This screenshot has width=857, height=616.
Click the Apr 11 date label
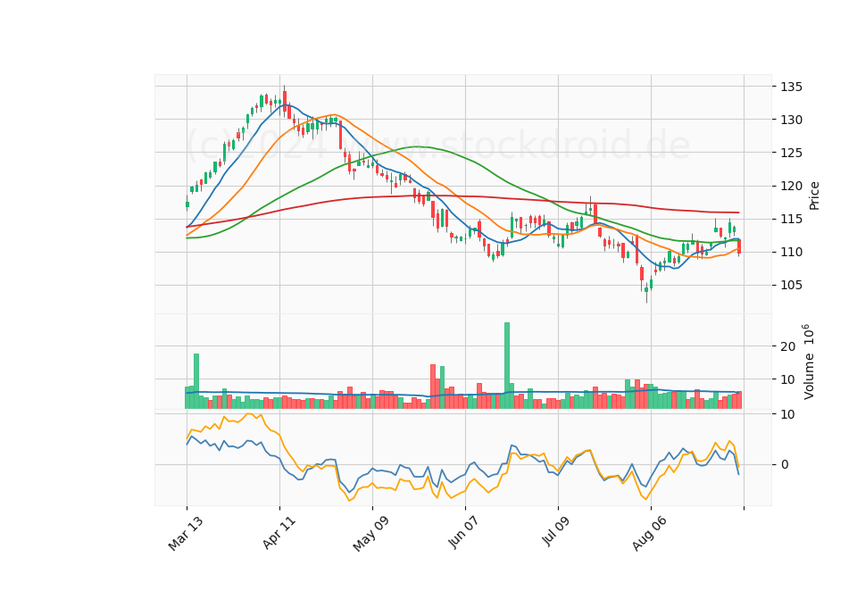tap(279, 533)
